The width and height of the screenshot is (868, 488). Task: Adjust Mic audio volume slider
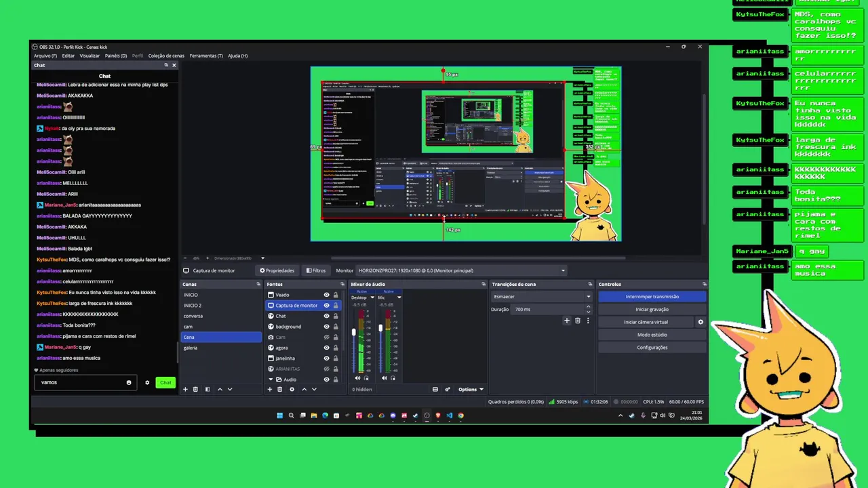point(380,328)
